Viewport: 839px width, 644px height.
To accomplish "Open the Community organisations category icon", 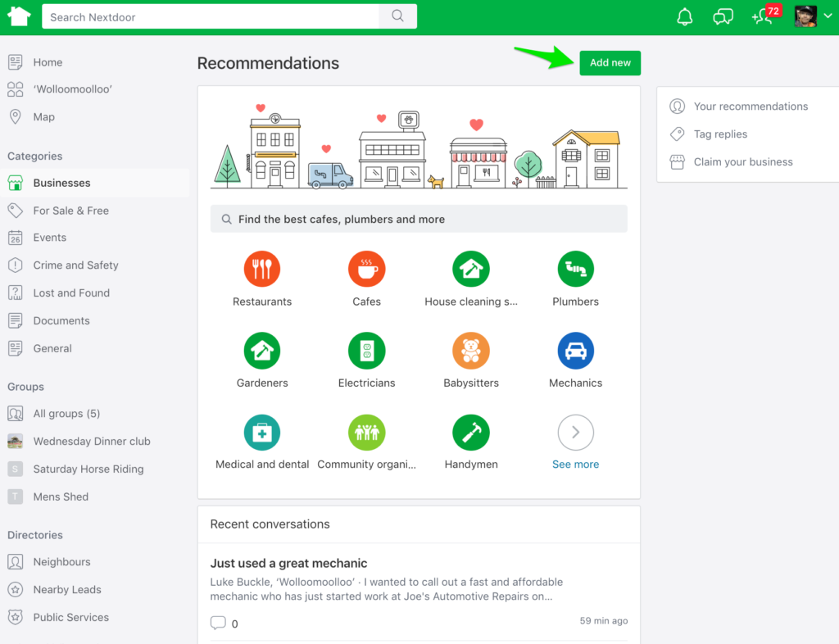I will (x=366, y=433).
